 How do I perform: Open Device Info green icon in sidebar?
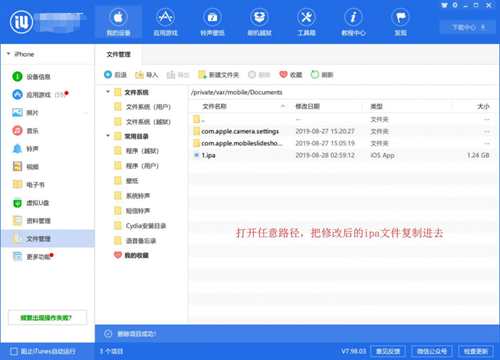(32, 77)
